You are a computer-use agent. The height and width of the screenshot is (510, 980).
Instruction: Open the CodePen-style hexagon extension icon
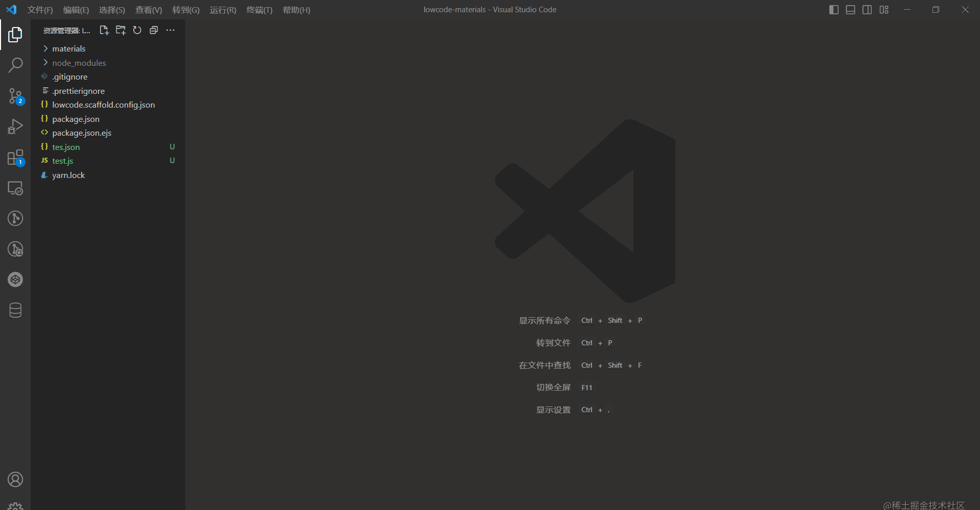coord(15,279)
